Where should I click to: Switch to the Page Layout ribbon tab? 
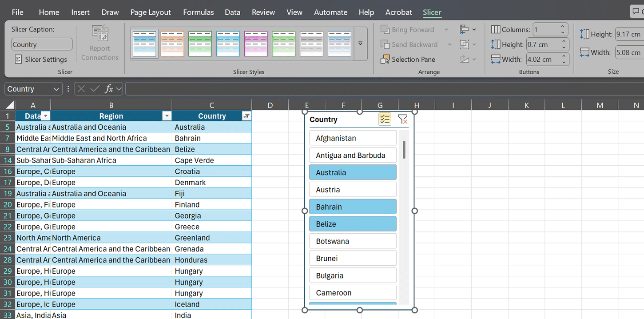151,12
